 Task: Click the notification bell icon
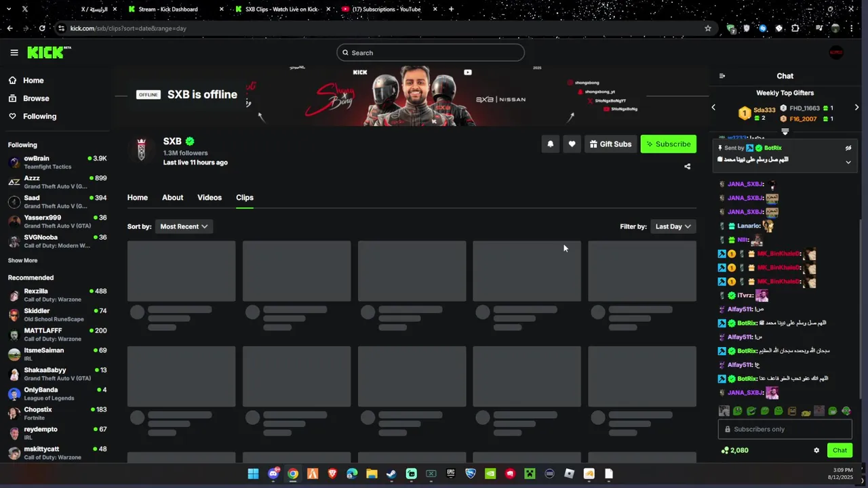point(551,144)
